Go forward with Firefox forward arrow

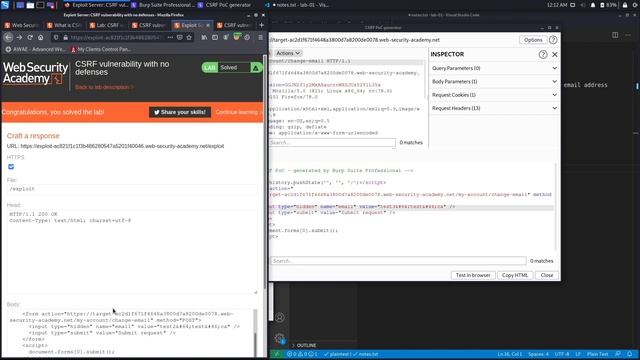click(x=19, y=37)
